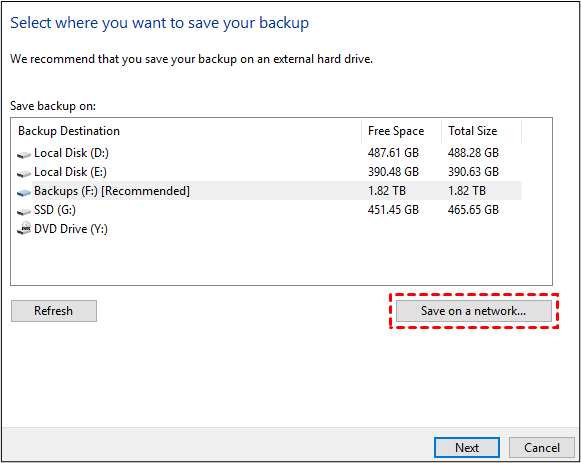Select Local Disk (D:) as destination
The image size is (581, 463).
coord(269,153)
